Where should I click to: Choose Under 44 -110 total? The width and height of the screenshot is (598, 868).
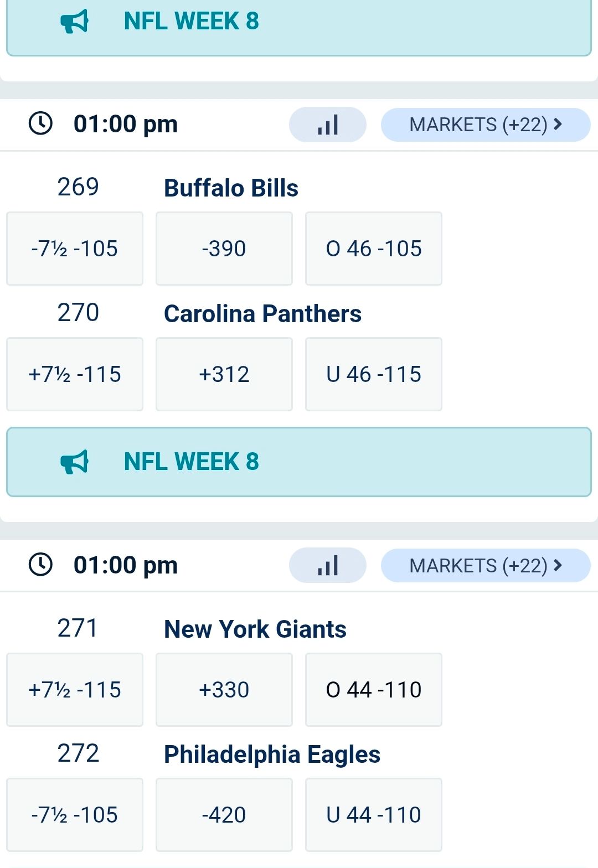tap(373, 815)
